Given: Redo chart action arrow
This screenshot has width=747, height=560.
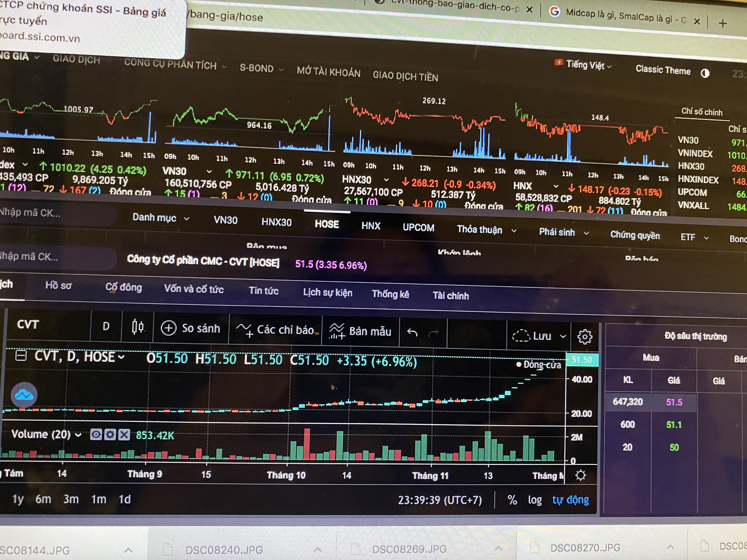Looking at the screenshot, I should point(433,332).
